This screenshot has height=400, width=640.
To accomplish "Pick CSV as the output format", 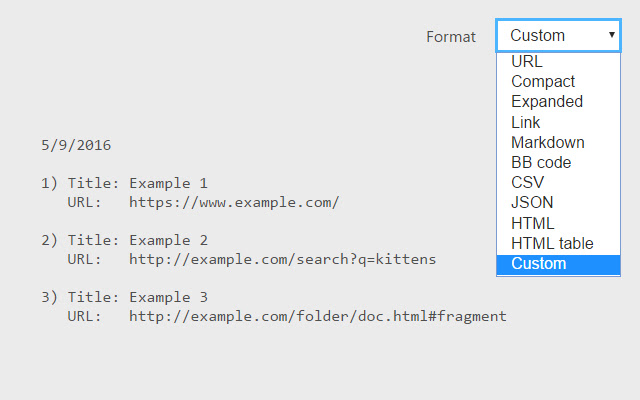I will [x=527, y=183].
